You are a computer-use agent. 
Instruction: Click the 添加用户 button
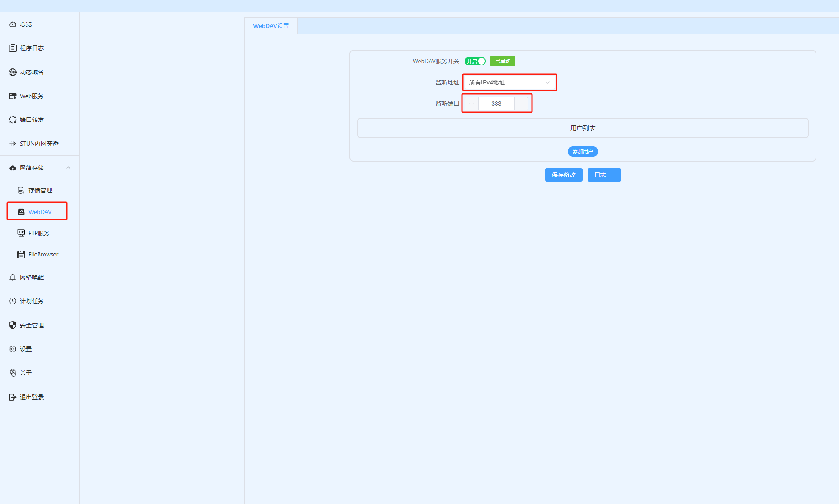(x=583, y=152)
